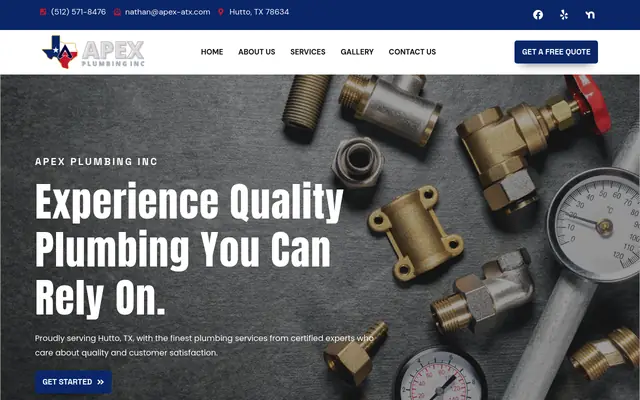Go to the Home menu item
640x400 pixels.
point(212,52)
